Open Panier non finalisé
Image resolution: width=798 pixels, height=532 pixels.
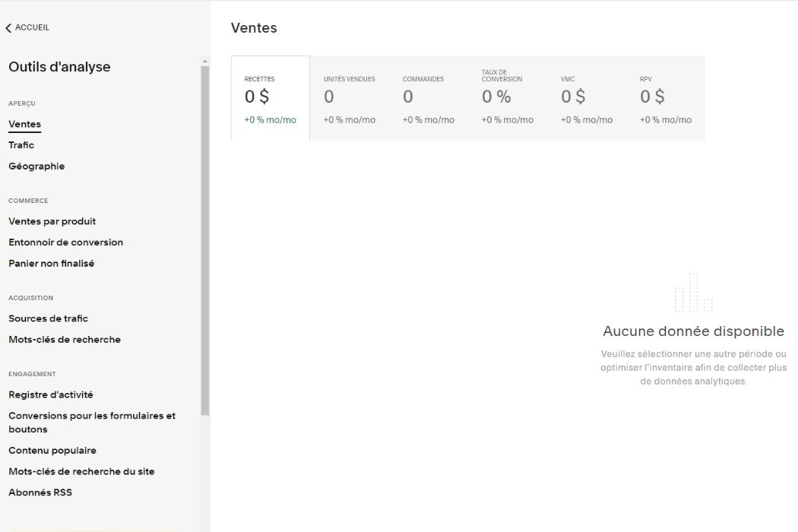(x=51, y=263)
